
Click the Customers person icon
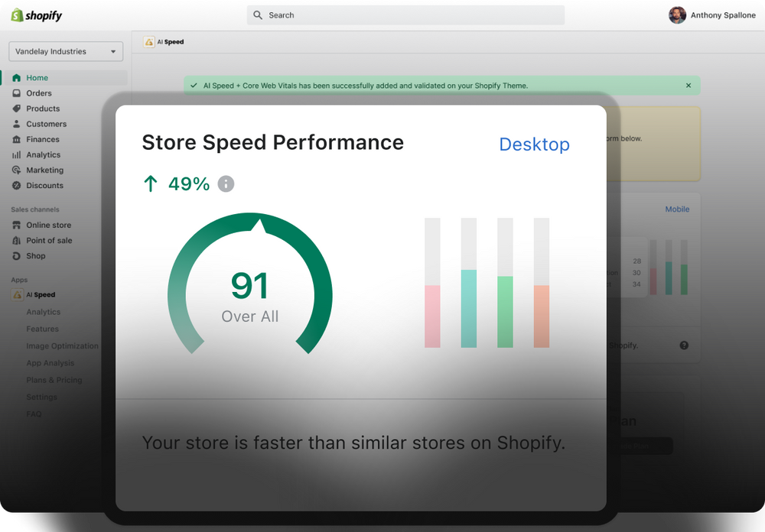pyautogui.click(x=17, y=124)
